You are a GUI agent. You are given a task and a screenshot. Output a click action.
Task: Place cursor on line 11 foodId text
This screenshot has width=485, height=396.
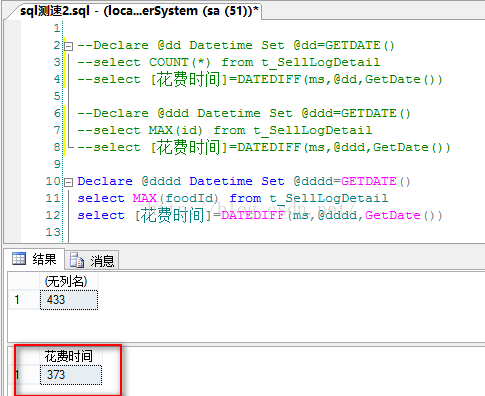pyautogui.click(x=189, y=198)
